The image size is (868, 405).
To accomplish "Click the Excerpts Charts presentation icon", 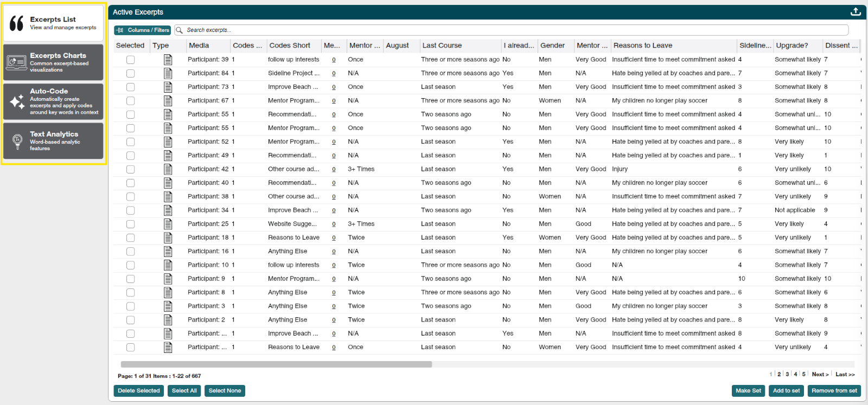I will click(x=16, y=63).
